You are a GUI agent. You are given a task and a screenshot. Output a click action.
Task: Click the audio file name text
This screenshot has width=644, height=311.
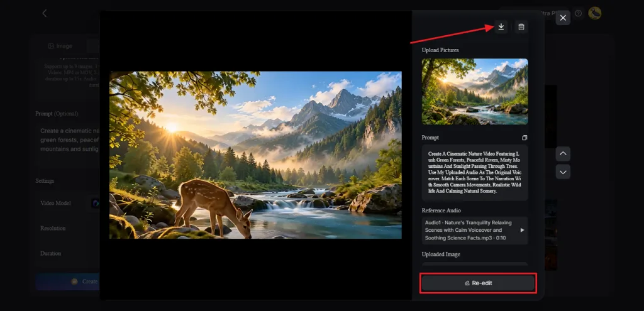click(x=469, y=230)
